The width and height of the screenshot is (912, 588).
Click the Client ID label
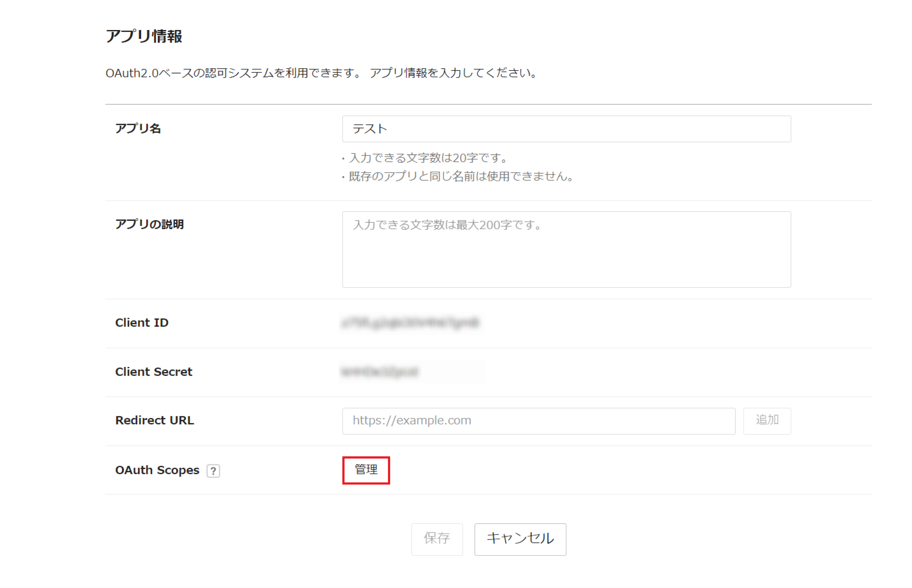click(142, 323)
